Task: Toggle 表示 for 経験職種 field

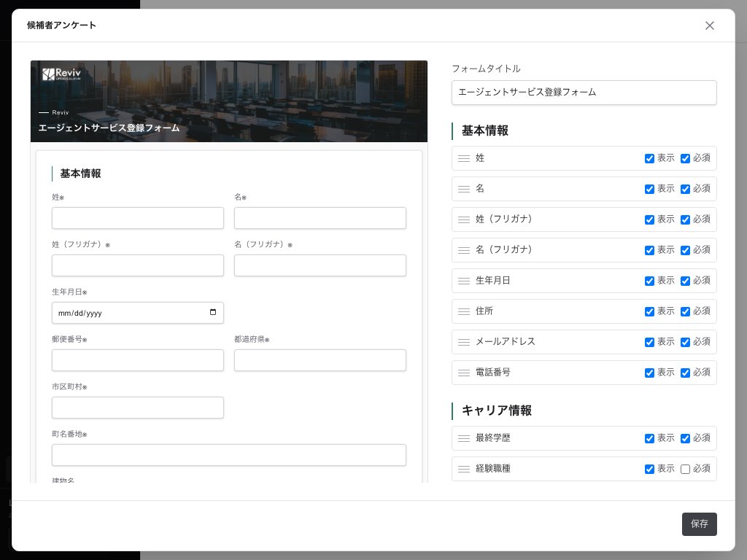Action: tap(649, 469)
